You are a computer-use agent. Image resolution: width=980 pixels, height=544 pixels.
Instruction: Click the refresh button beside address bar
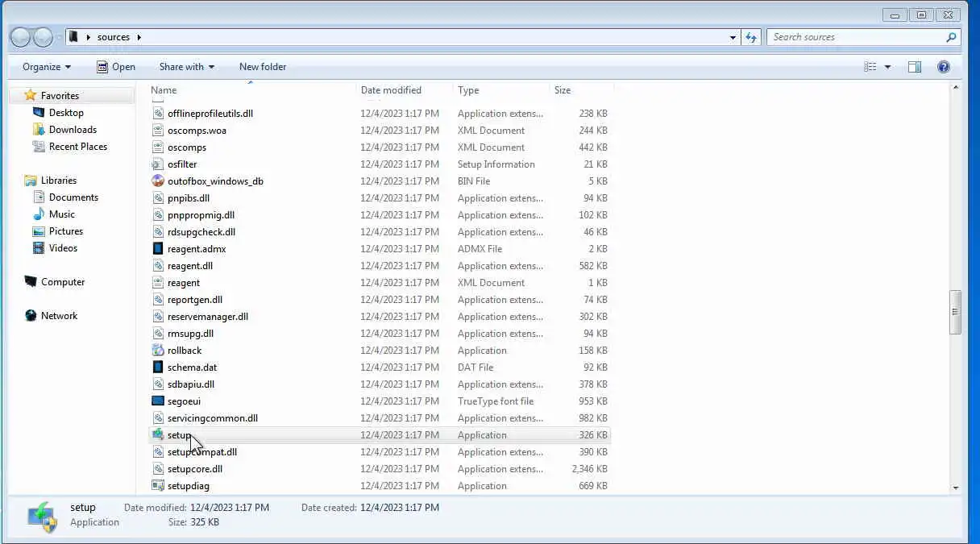[751, 37]
